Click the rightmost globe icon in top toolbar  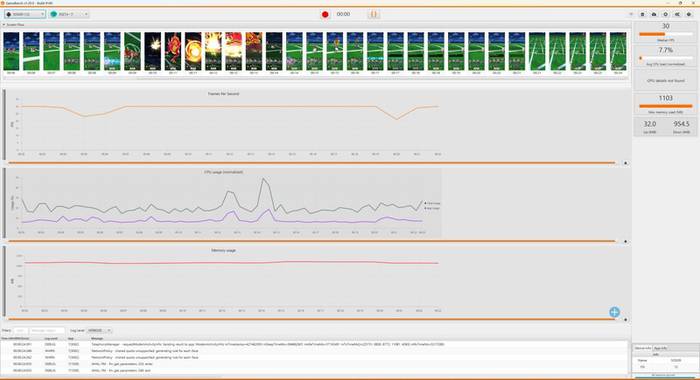[x=689, y=14]
